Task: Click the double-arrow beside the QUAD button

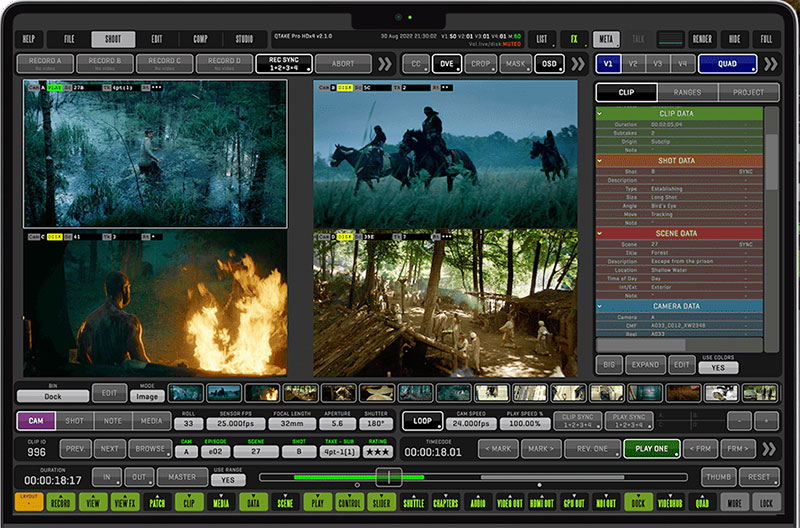Action: pos(770,63)
